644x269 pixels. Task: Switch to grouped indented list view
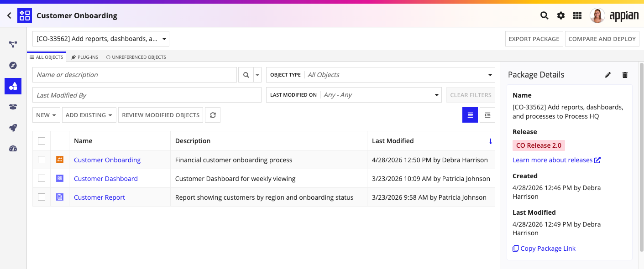point(487,115)
